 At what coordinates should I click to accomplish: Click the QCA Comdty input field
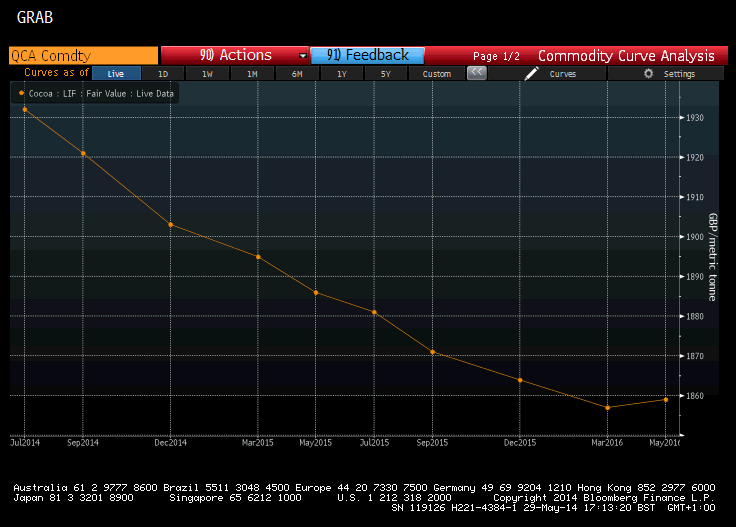(84, 56)
